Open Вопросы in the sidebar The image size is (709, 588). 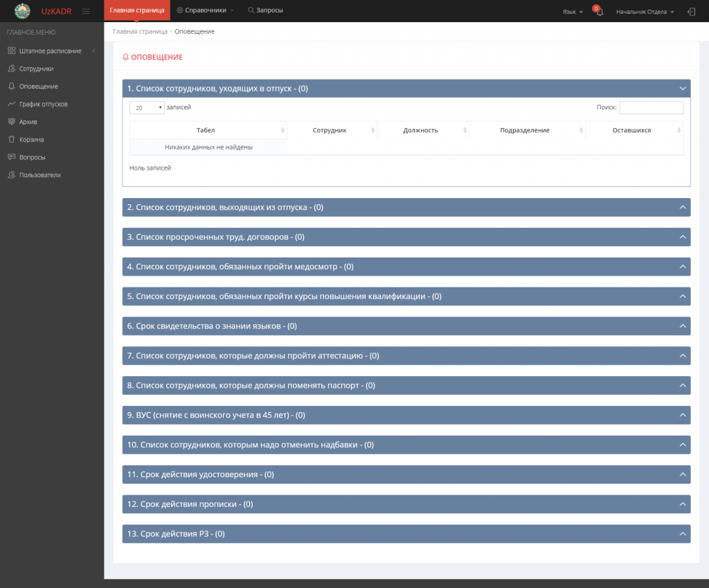[x=32, y=157]
